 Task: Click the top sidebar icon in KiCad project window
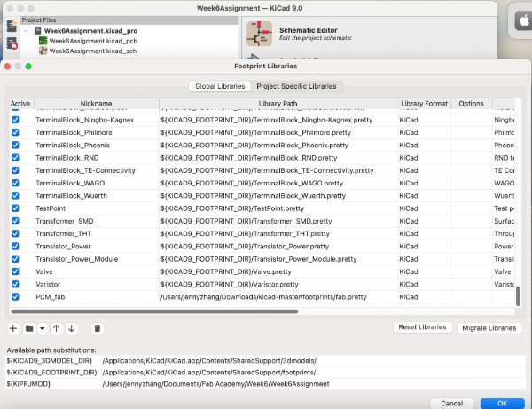coord(12,26)
